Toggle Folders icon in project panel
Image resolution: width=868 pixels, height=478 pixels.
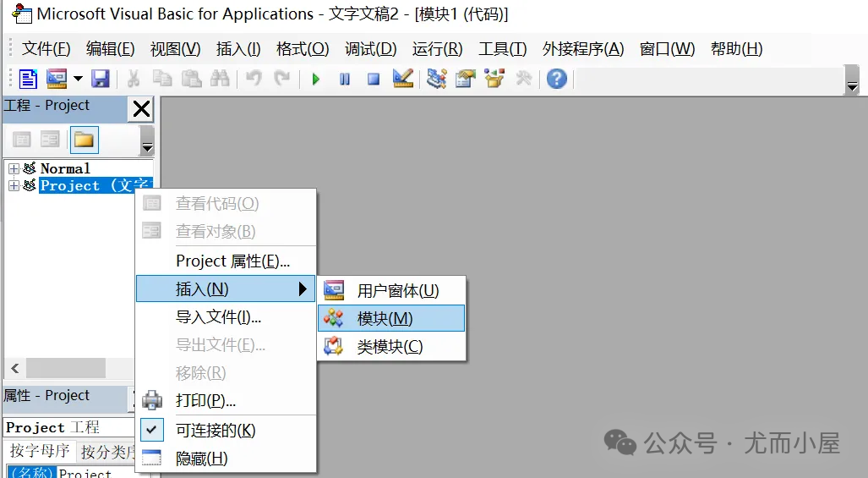(x=85, y=140)
